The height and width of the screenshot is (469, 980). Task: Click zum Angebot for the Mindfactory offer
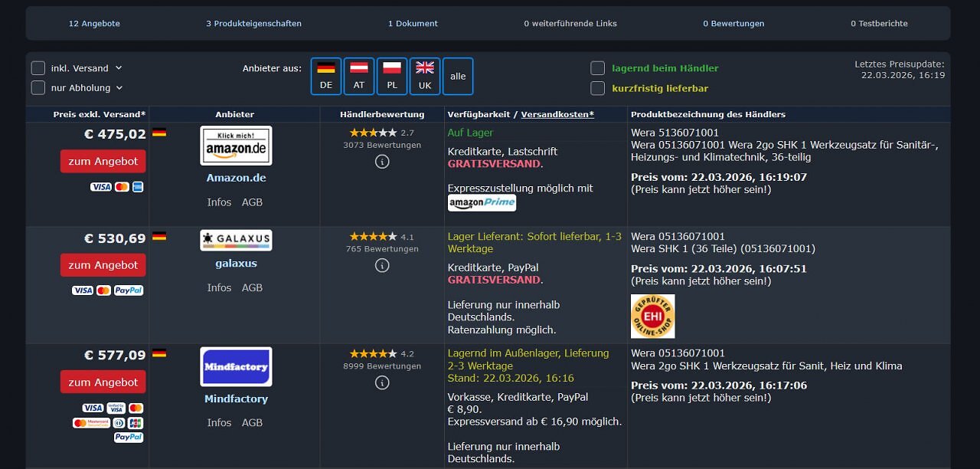pos(103,382)
